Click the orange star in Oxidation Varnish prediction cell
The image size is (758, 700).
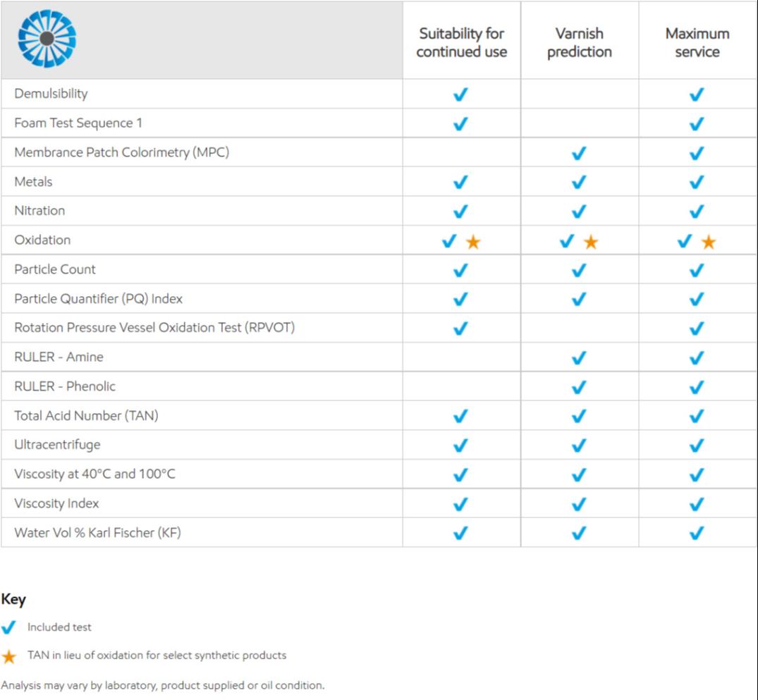(x=591, y=242)
